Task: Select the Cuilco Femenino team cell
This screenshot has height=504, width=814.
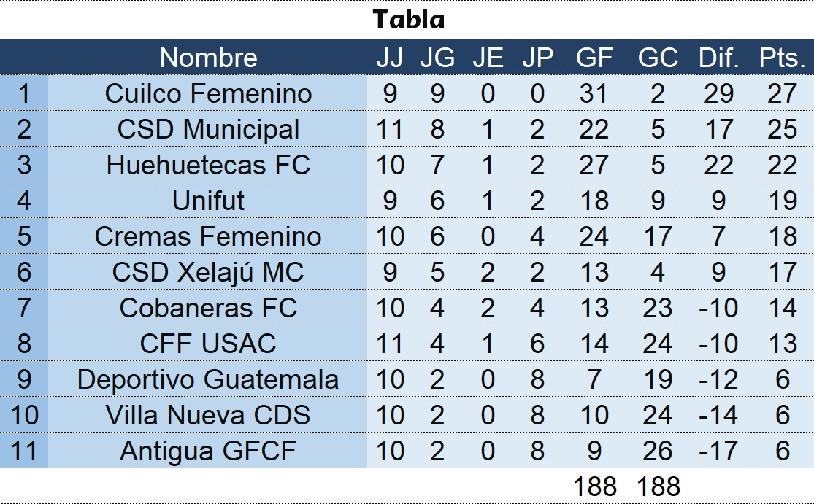Action: click(208, 93)
